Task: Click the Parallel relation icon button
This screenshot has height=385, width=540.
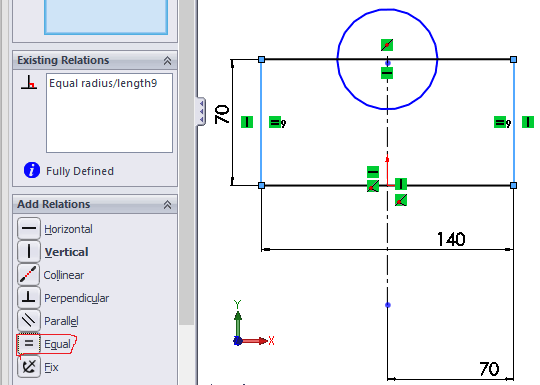Action: coord(29,321)
